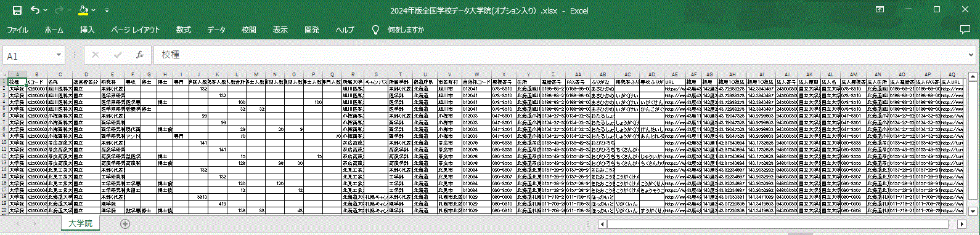
Task: Select column header AQ
Action: [952, 74]
